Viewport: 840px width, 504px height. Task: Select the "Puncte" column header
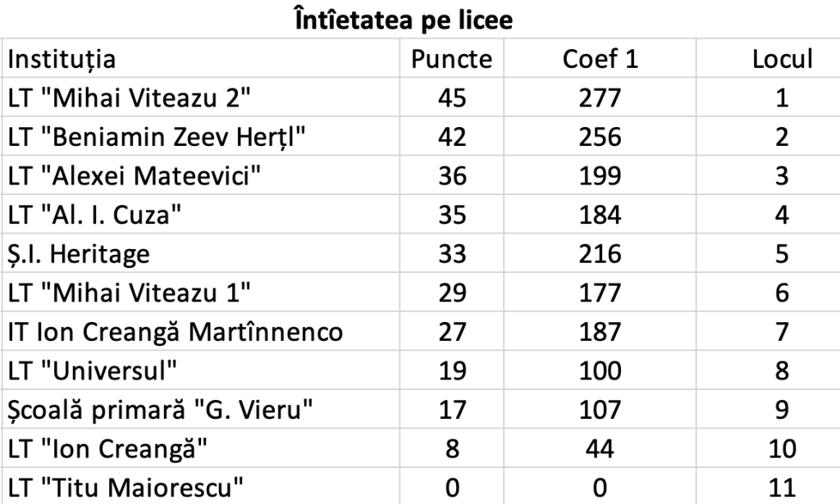pyautogui.click(x=451, y=59)
